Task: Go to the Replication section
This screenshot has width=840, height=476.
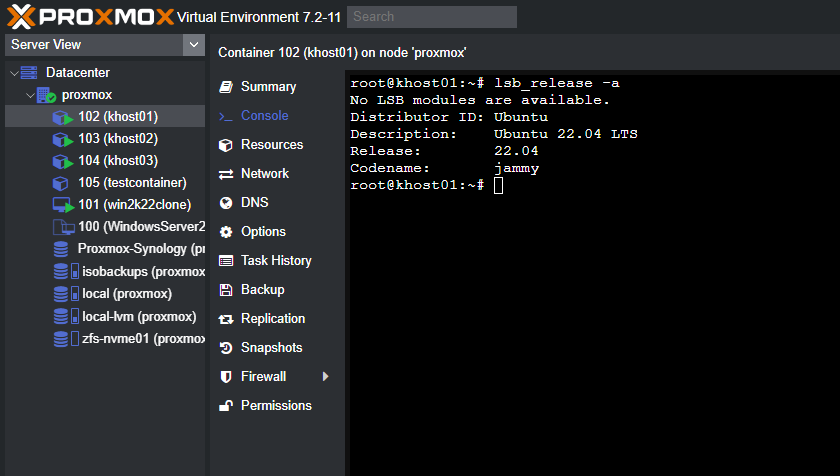Action: (x=272, y=319)
